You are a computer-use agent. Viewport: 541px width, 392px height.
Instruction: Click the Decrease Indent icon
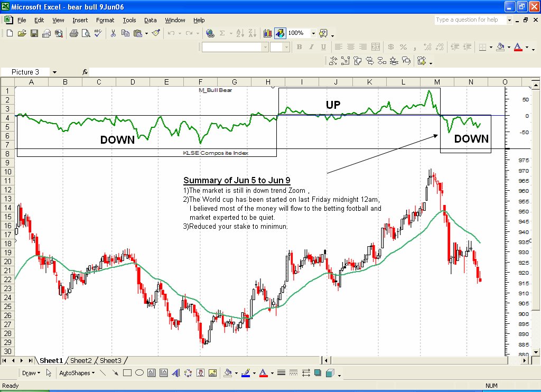455,47
